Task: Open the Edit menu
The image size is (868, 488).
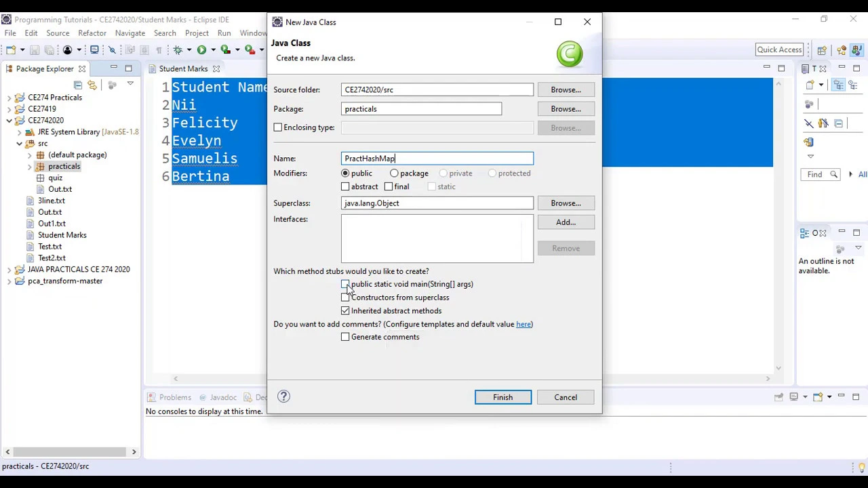Action: tap(31, 33)
